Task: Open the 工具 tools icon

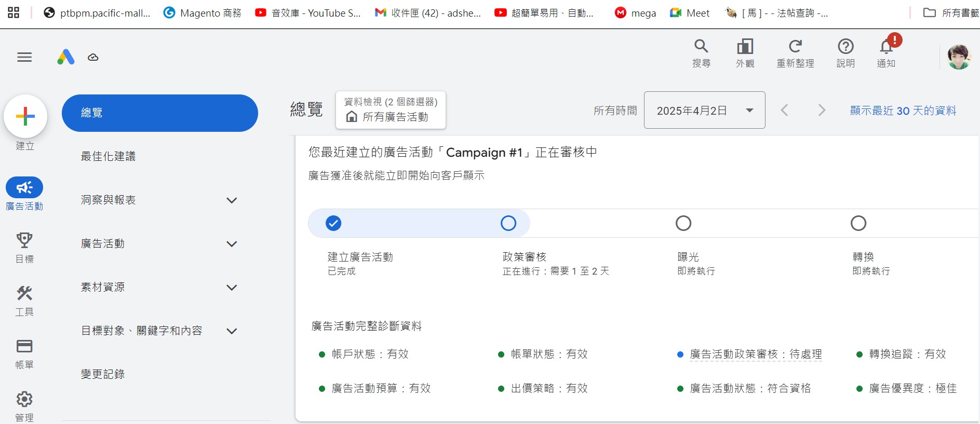Action: [24, 293]
